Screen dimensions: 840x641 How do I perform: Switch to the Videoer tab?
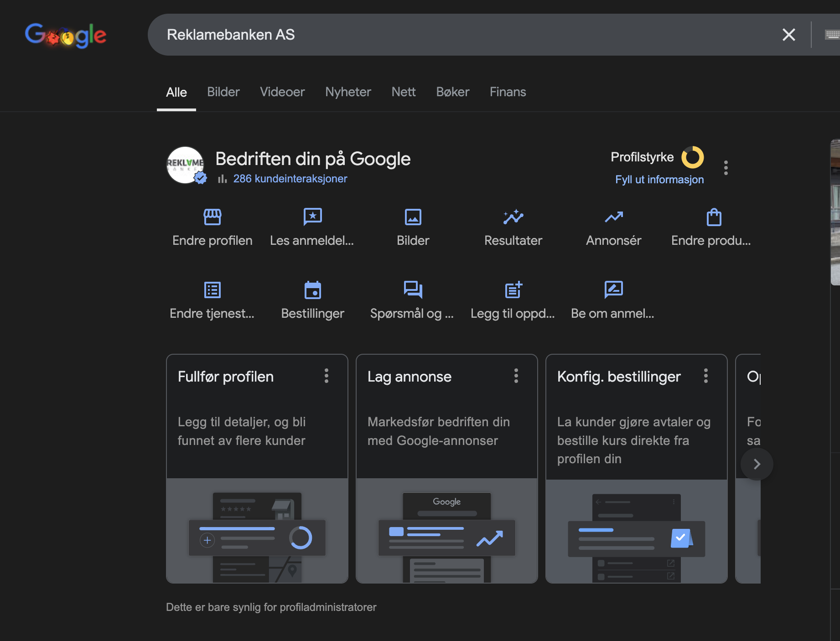click(x=282, y=92)
